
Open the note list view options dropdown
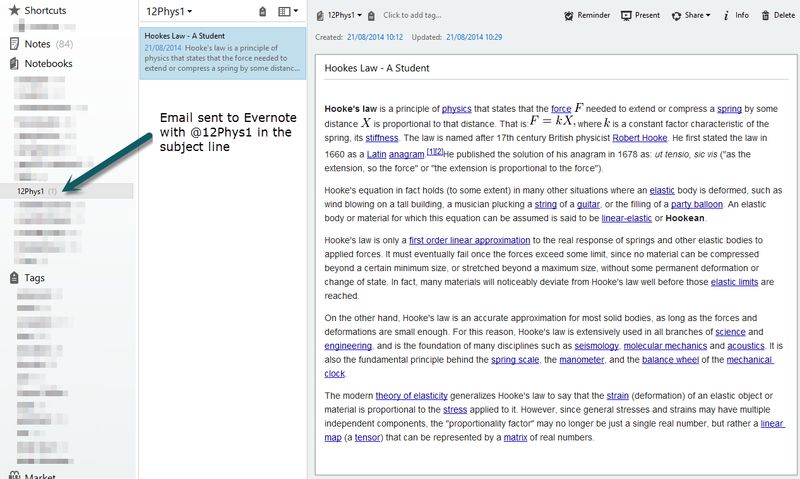point(288,12)
